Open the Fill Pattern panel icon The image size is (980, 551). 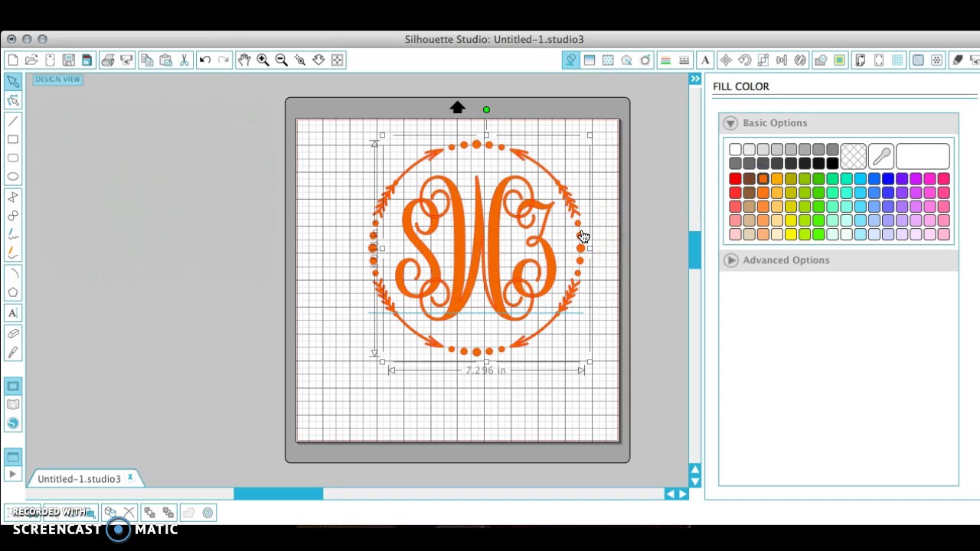tap(608, 60)
